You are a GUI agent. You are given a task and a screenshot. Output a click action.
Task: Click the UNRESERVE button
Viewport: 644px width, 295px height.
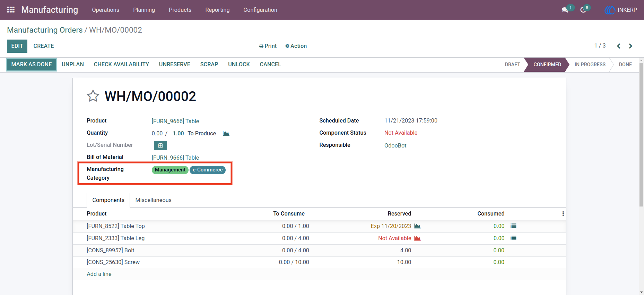(175, 65)
